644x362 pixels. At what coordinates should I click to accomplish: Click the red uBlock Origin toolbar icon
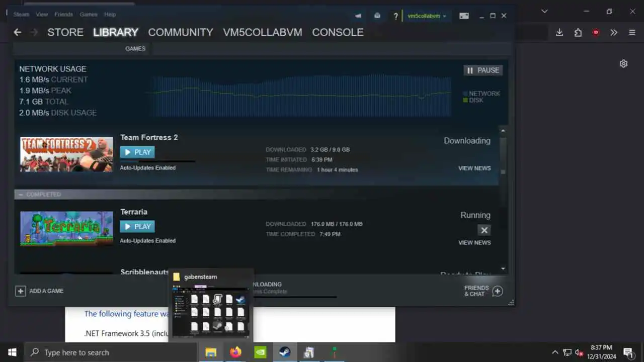click(596, 33)
